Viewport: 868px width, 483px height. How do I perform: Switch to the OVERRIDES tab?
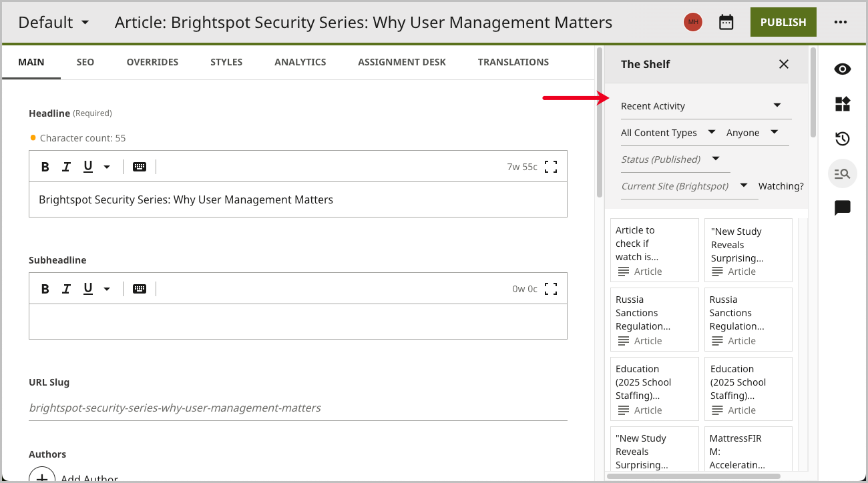[x=153, y=62]
